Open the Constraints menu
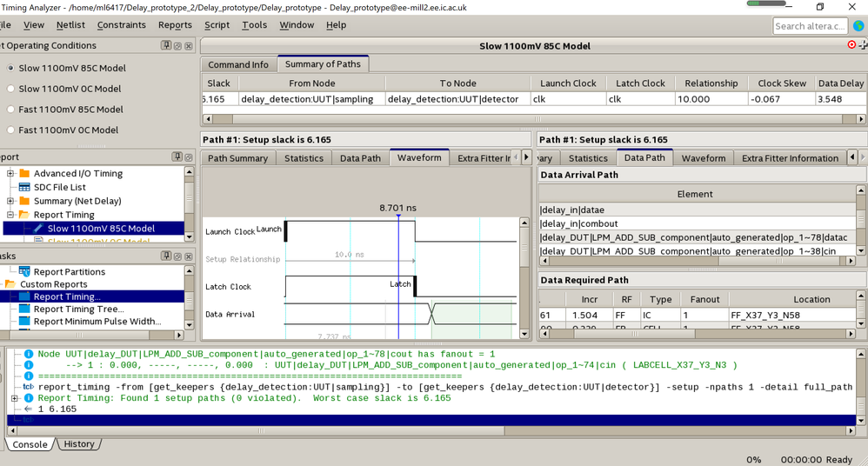 pyautogui.click(x=121, y=25)
